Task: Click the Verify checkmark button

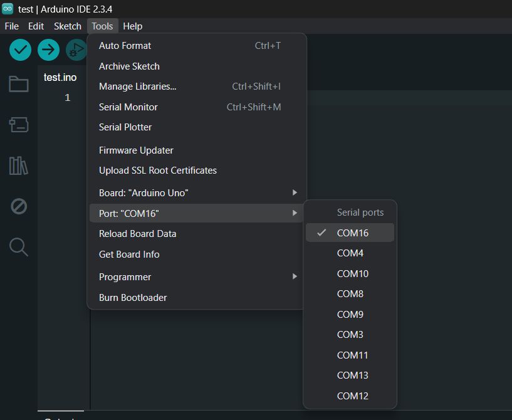Action: coord(20,50)
